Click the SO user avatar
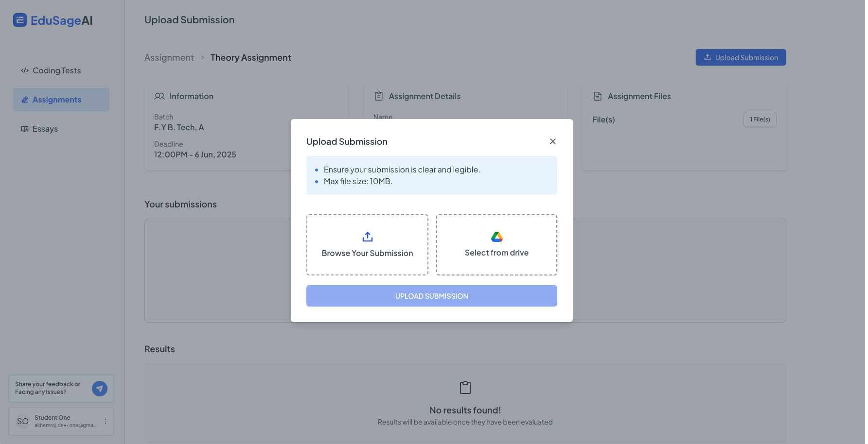This screenshot has width=868, height=444. coord(23,421)
